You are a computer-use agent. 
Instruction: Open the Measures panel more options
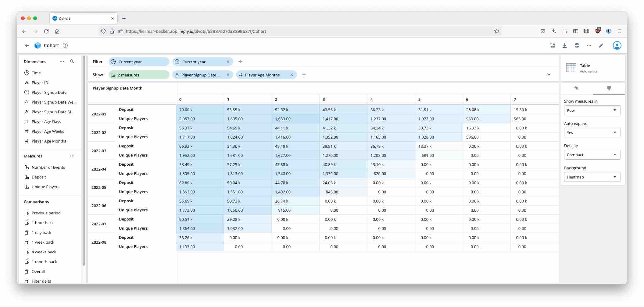pyautogui.click(x=72, y=156)
